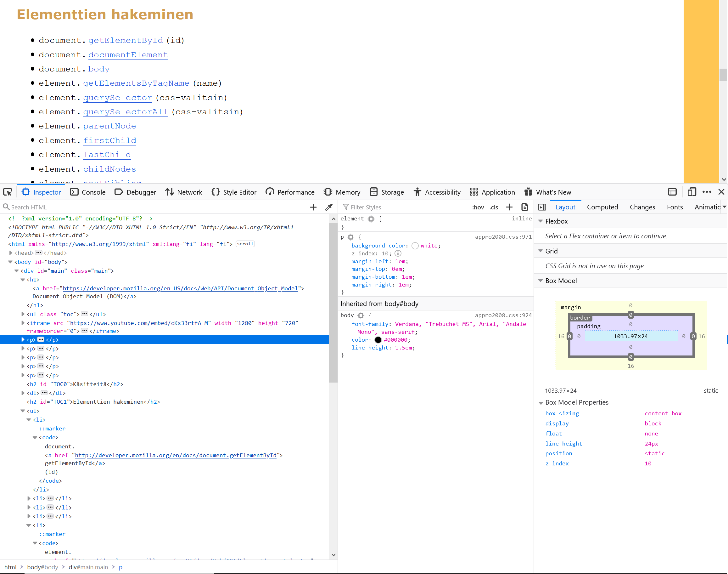728x574 pixels.
Task: Toggle the :hov pseudo-class panel
Action: click(478, 207)
